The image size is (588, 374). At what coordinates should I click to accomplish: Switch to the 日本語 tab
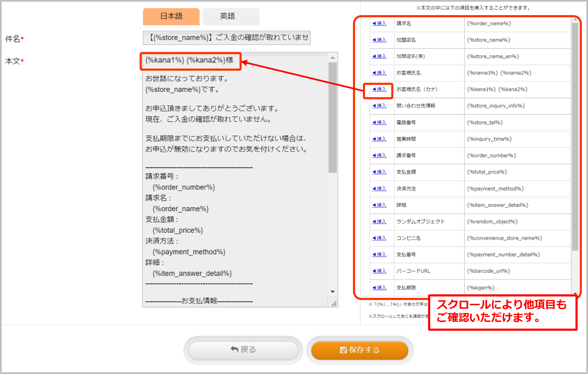click(171, 16)
